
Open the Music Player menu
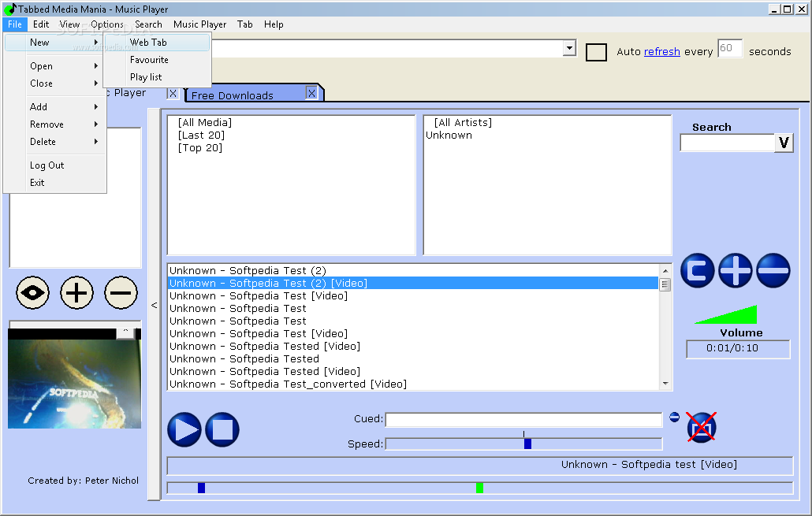(x=200, y=24)
